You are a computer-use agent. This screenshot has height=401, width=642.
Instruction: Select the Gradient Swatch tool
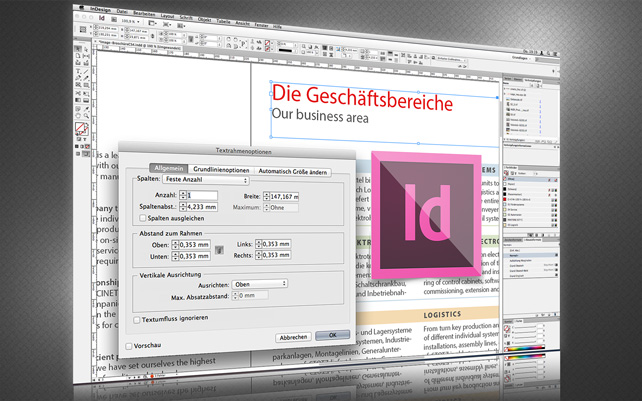78,100
